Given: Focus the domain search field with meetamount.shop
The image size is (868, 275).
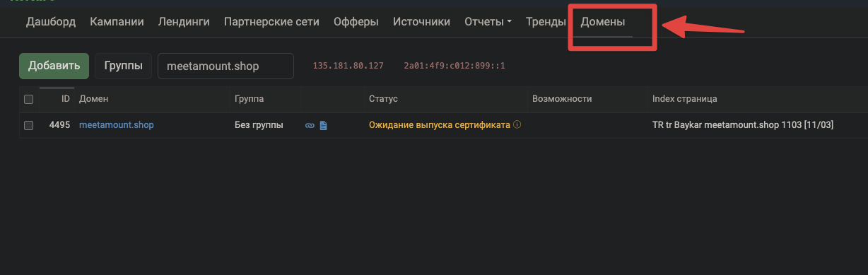Looking at the screenshot, I should pos(225,66).
